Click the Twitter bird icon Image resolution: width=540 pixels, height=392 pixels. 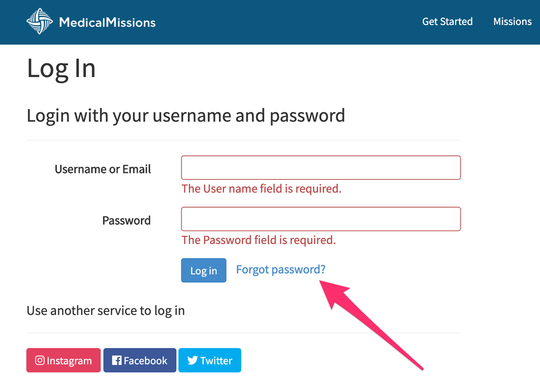point(192,361)
